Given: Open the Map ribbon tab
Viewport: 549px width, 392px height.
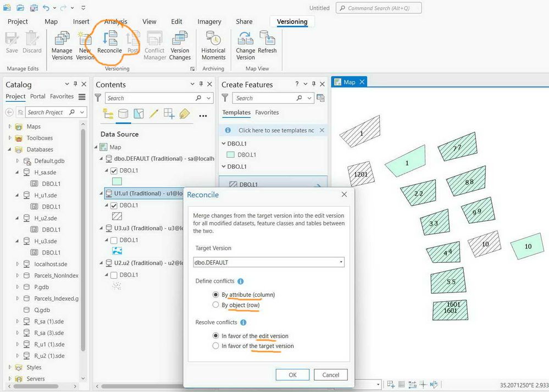Looking at the screenshot, I should point(51,22).
